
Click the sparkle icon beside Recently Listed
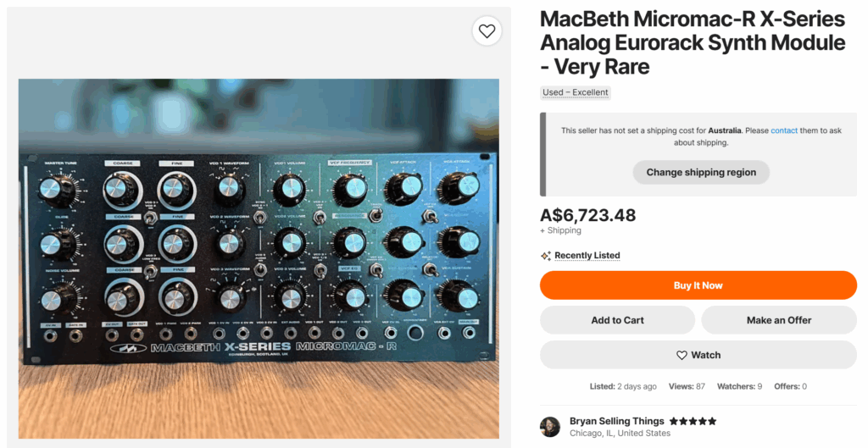[546, 256]
